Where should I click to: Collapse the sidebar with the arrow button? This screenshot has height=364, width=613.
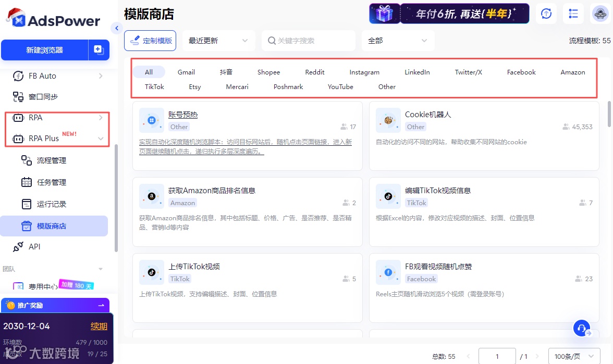(117, 28)
